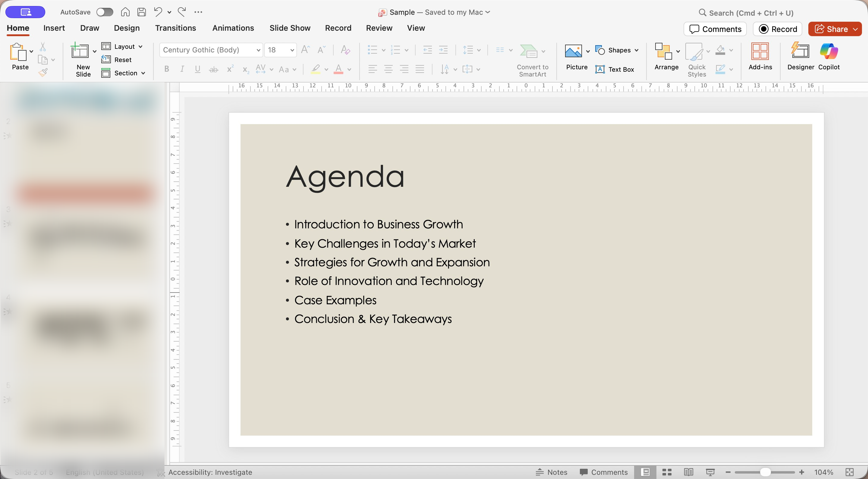
Task: Open the Century Gothic font dropdown
Action: (x=258, y=50)
